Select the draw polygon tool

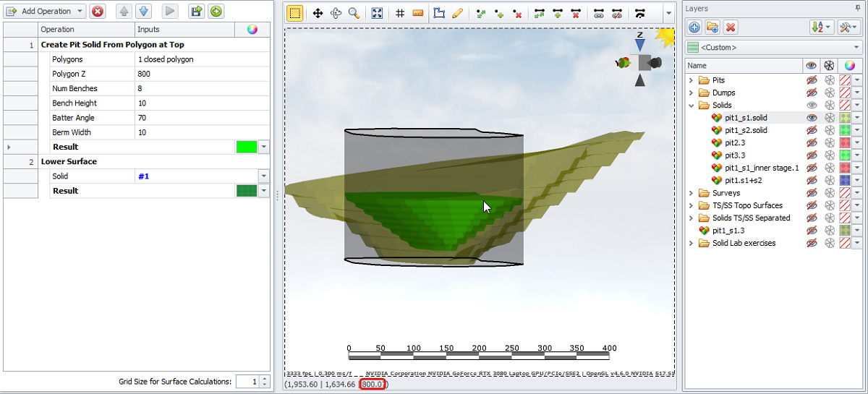click(439, 13)
